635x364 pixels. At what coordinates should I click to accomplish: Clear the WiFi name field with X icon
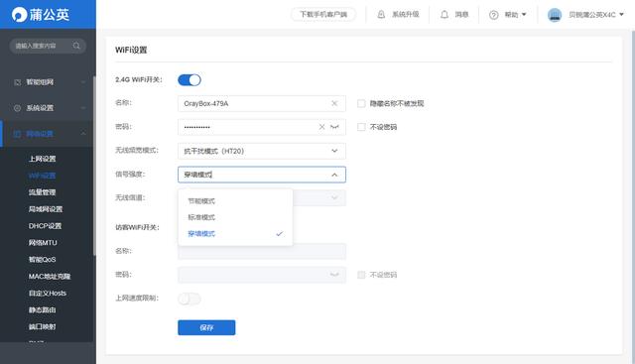pos(334,104)
